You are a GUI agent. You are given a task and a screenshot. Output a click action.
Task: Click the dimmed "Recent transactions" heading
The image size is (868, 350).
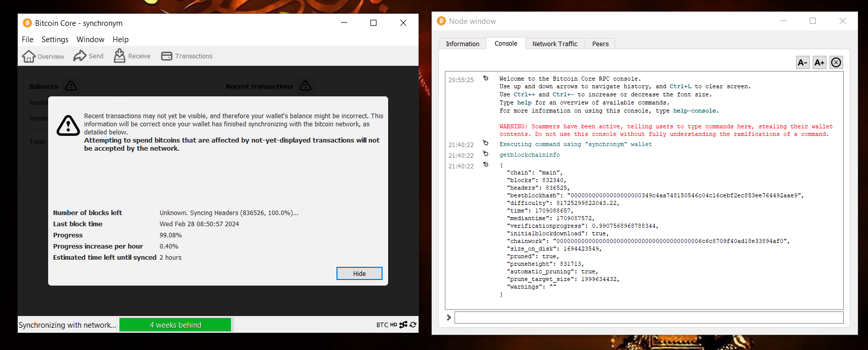259,87
